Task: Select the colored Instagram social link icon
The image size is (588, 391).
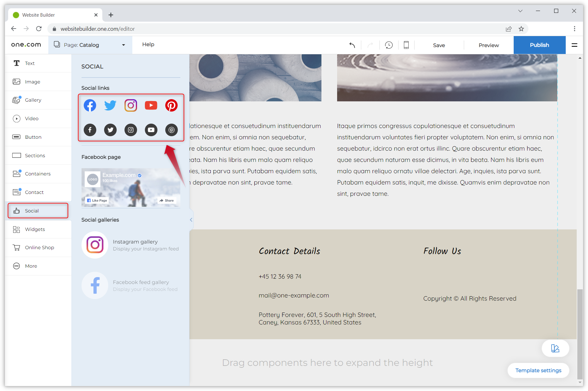Action: [131, 105]
